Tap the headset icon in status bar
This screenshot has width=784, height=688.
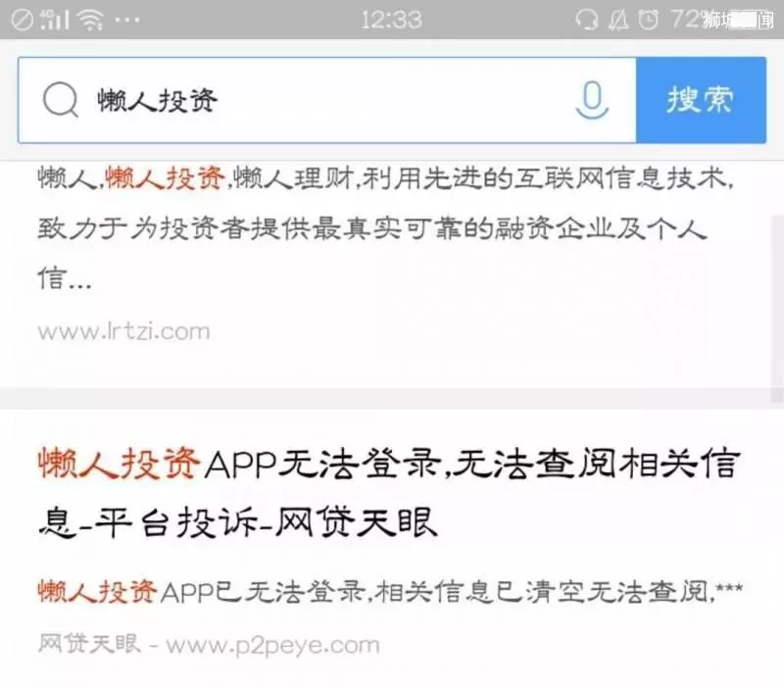[586, 20]
